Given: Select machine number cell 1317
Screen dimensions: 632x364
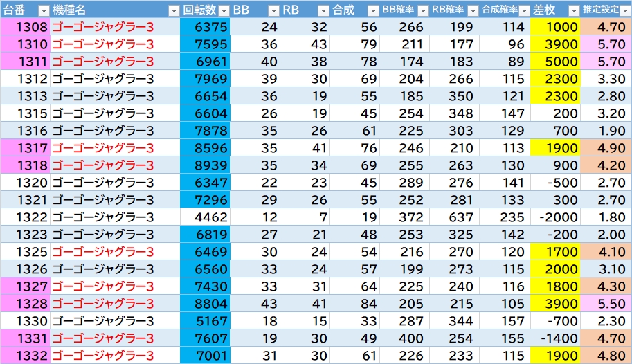Looking at the screenshot, I should click(x=25, y=148).
